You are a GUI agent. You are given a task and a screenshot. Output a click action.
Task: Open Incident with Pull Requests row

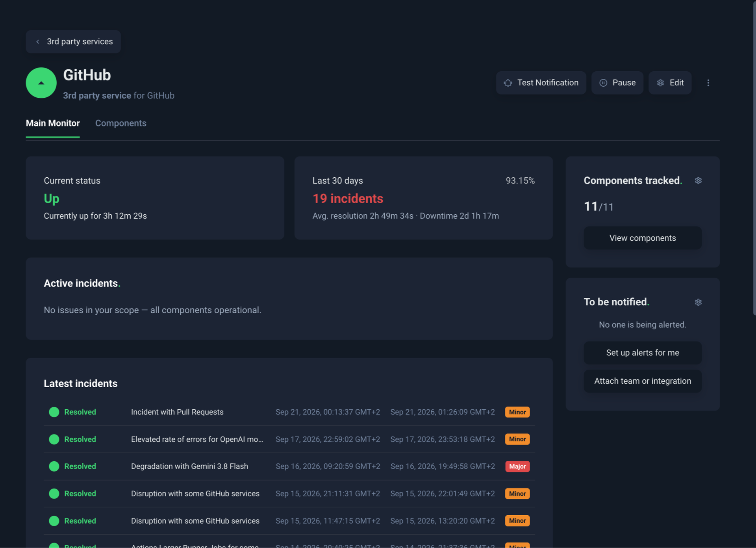[289, 412]
